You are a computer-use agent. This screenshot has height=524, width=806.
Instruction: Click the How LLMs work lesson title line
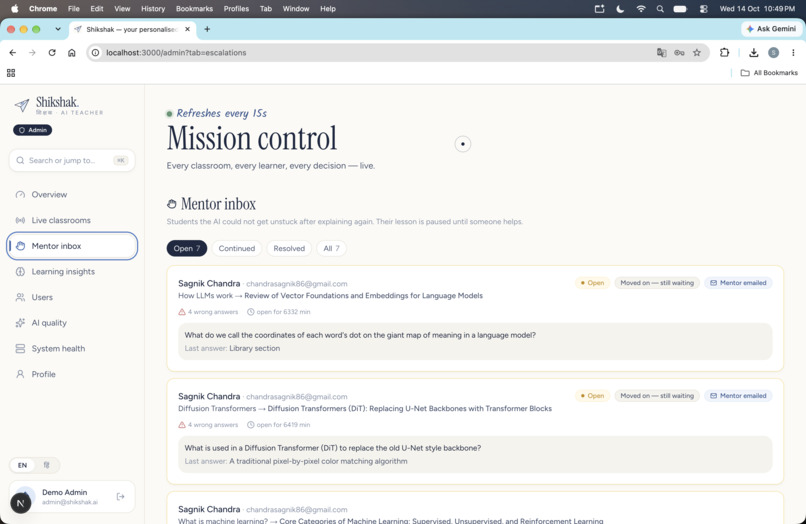(x=331, y=296)
